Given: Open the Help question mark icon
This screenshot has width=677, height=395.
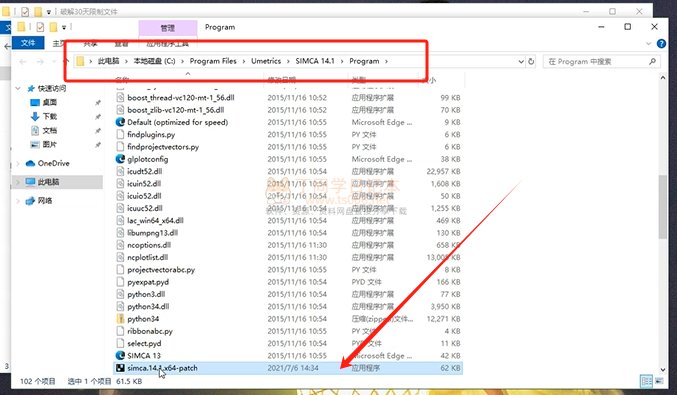Looking at the screenshot, I should click(x=661, y=44).
